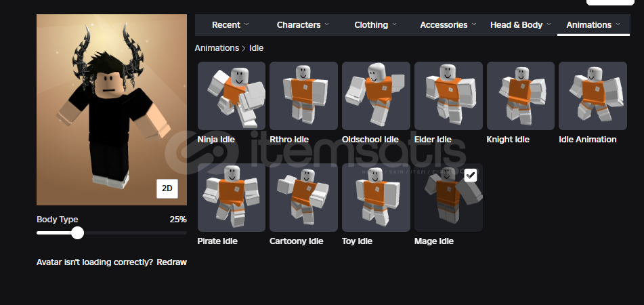This screenshot has height=305, width=644.
Task: Pick the Oldschool Idle animation icon
Action: pyautogui.click(x=376, y=96)
